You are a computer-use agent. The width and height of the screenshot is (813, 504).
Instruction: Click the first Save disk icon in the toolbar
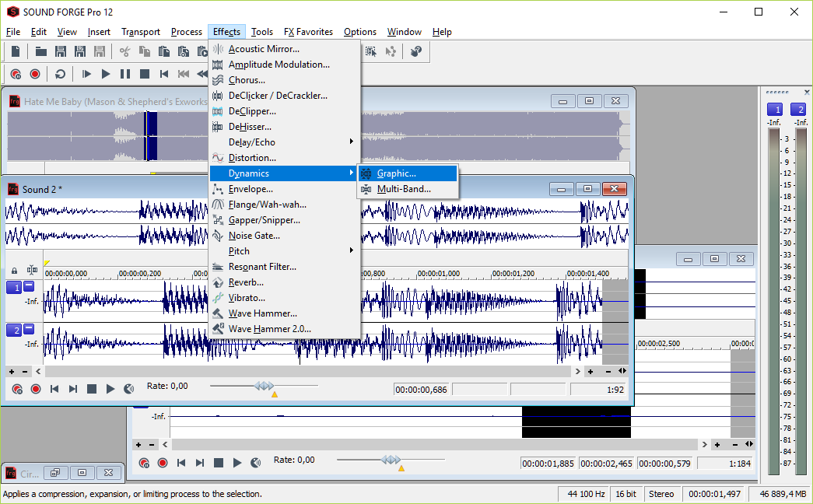(61, 51)
